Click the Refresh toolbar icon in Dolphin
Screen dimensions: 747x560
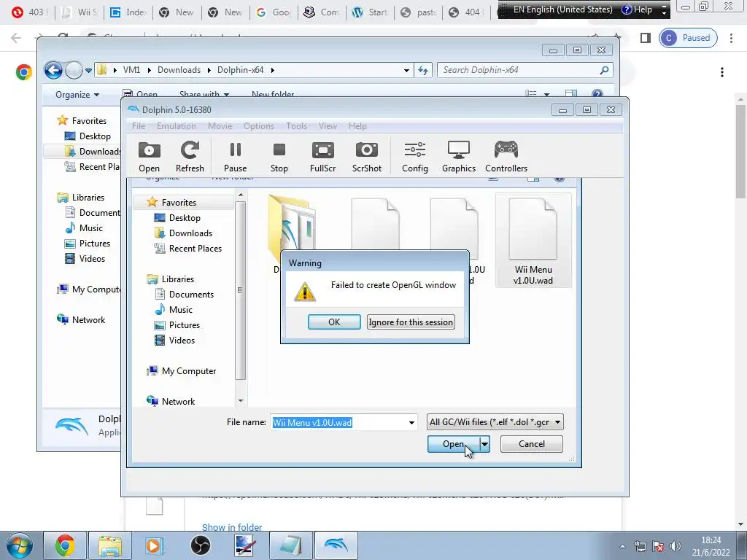click(x=190, y=157)
